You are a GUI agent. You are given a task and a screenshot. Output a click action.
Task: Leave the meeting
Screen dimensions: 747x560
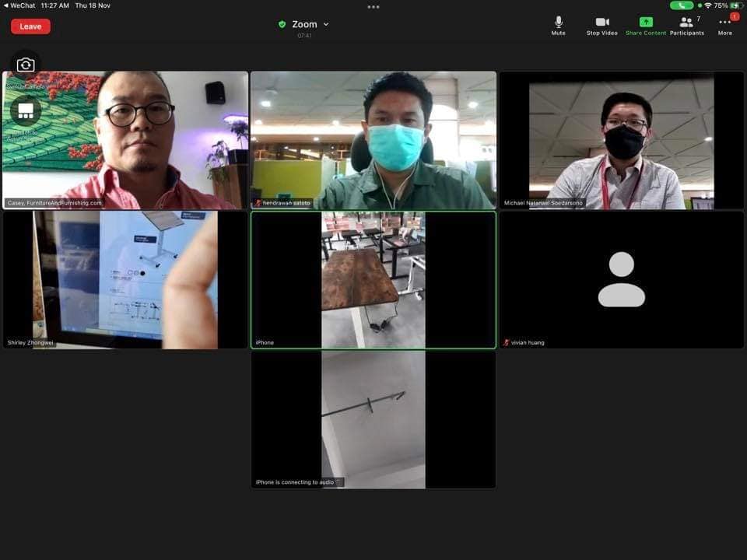(30, 26)
